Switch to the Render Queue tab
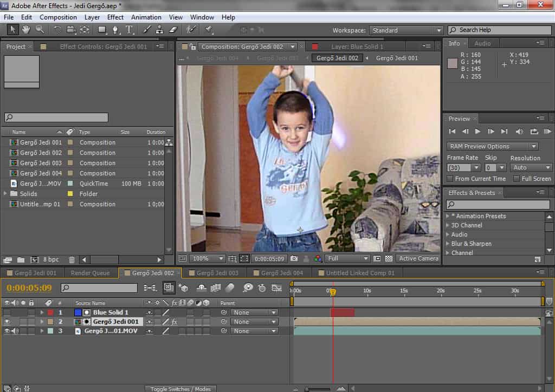555x392 pixels. tap(91, 273)
